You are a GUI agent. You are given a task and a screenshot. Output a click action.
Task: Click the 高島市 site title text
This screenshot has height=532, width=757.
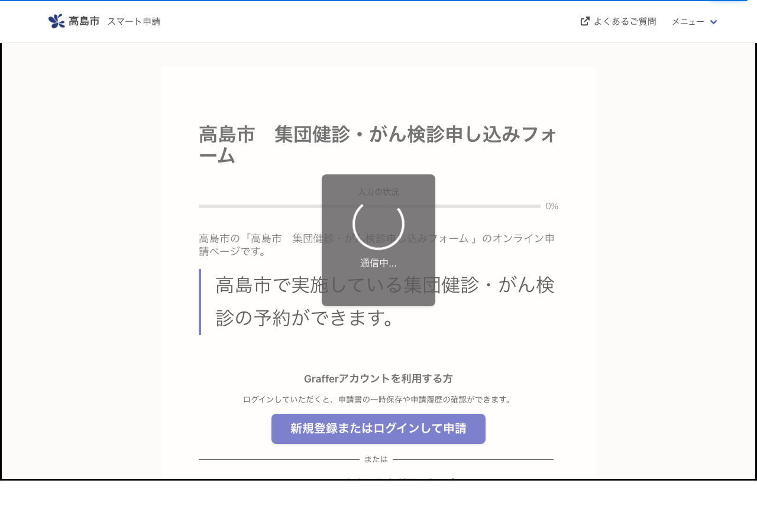(84, 21)
